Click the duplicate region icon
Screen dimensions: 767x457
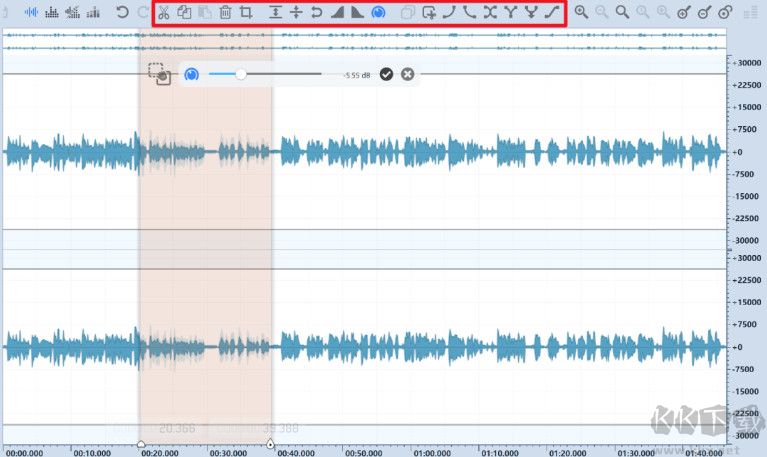[407, 12]
